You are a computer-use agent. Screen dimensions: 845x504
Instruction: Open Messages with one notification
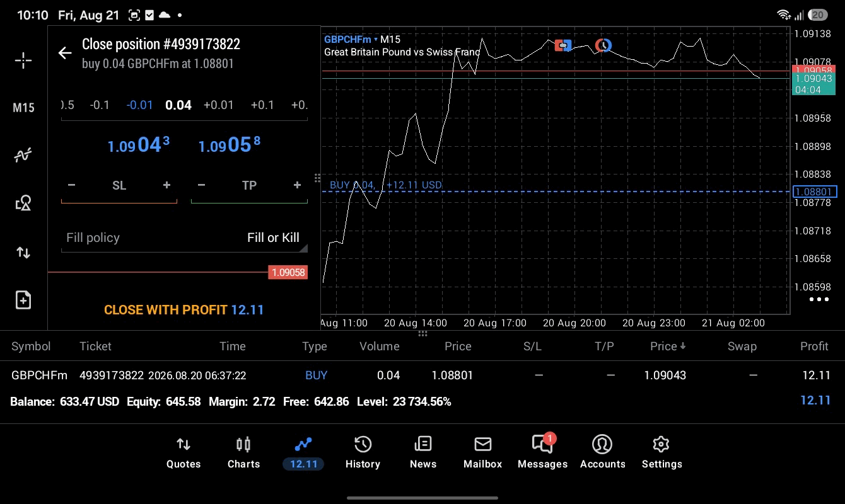point(542,452)
